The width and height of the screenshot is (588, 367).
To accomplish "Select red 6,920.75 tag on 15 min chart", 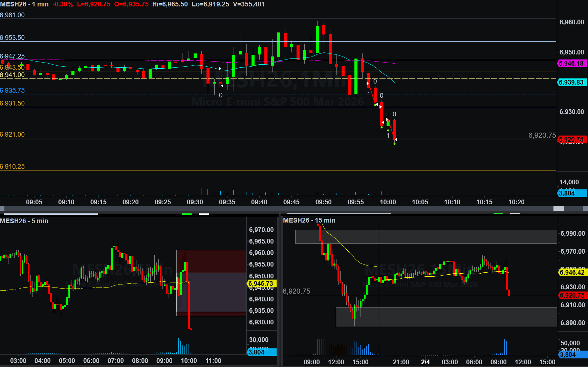I will click(572, 295).
